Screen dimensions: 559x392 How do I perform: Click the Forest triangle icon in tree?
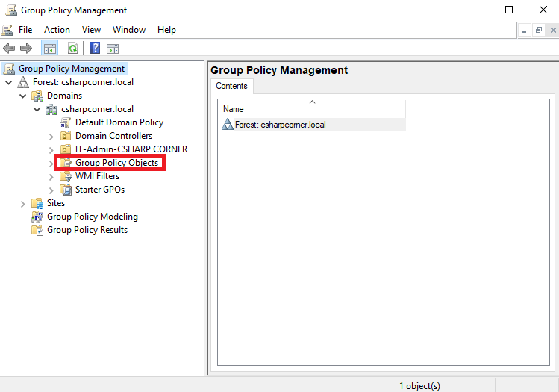[x=23, y=82]
